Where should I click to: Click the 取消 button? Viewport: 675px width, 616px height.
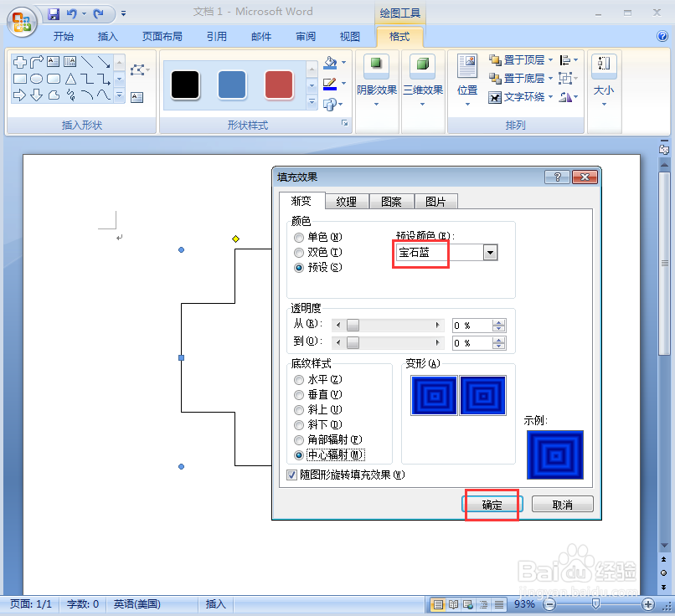(562, 504)
